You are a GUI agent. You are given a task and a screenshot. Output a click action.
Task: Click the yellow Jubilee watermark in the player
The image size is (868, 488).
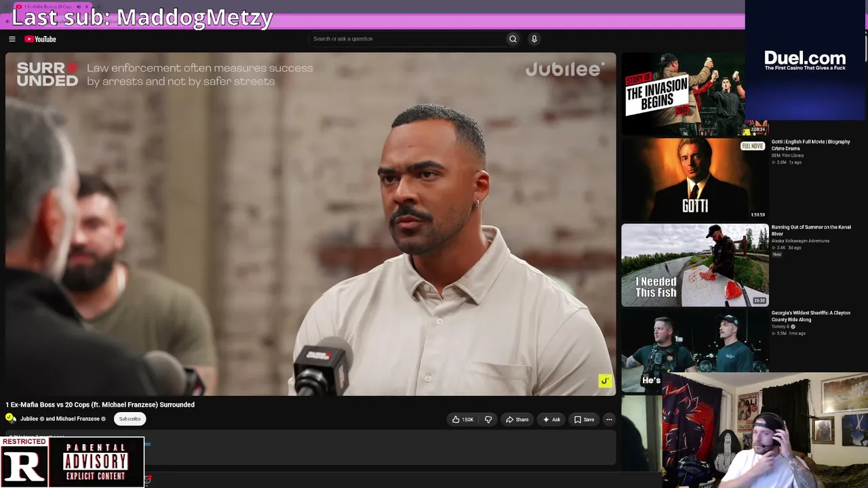605,381
